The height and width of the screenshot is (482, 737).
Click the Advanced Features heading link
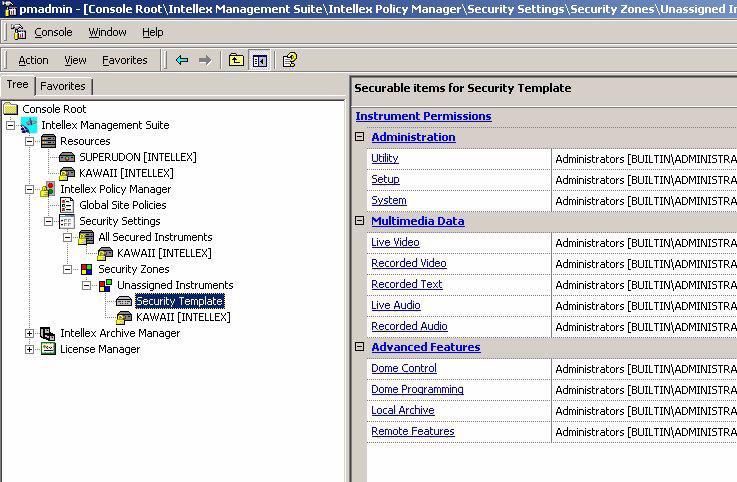(x=426, y=348)
